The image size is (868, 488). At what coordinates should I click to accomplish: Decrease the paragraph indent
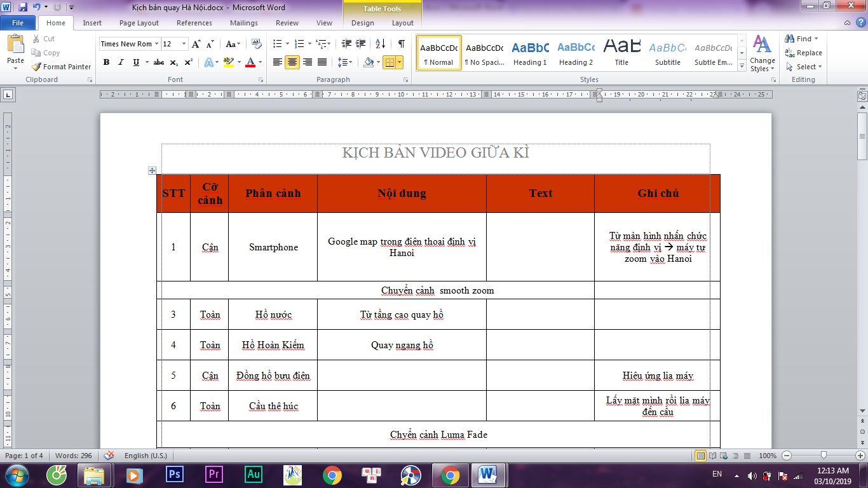click(x=346, y=44)
